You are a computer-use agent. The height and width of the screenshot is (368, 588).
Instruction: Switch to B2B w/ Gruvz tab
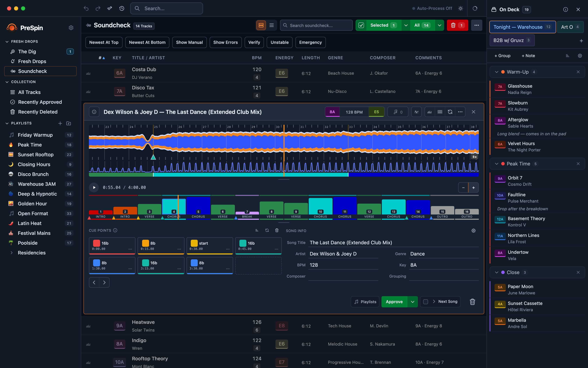point(512,40)
